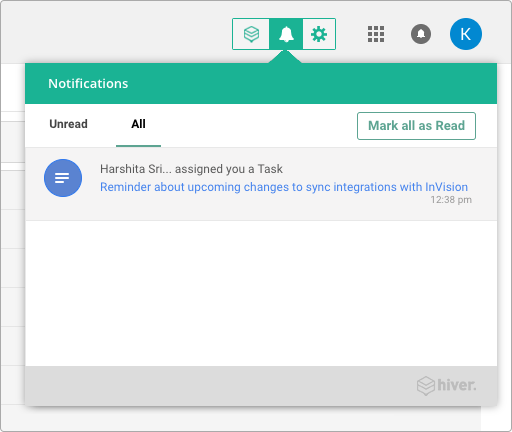Open the Hiver shared mailbox stack icon
This screenshot has width=512, height=432.
[x=251, y=34]
